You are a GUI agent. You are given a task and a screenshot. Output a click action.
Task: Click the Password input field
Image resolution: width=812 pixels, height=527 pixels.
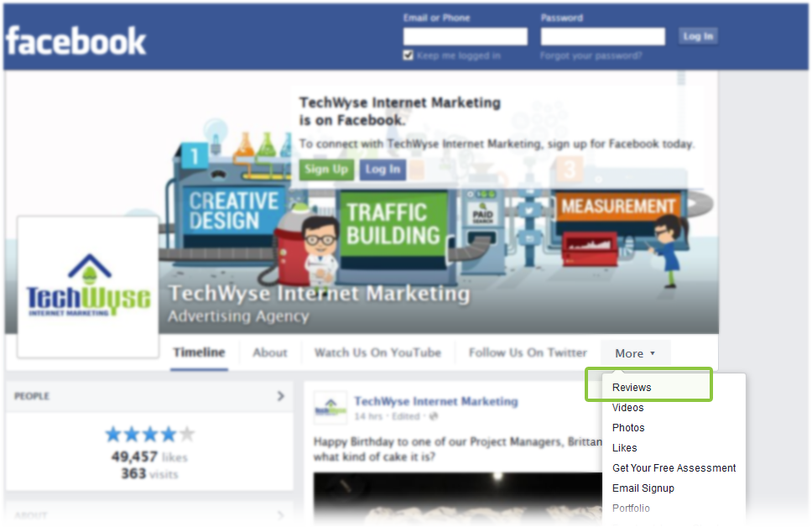pos(602,36)
